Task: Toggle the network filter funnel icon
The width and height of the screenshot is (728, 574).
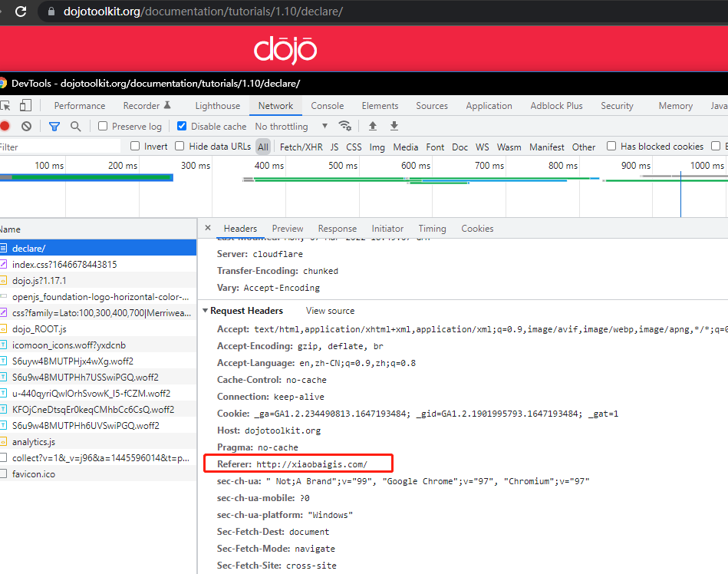Action: pyautogui.click(x=54, y=127)
